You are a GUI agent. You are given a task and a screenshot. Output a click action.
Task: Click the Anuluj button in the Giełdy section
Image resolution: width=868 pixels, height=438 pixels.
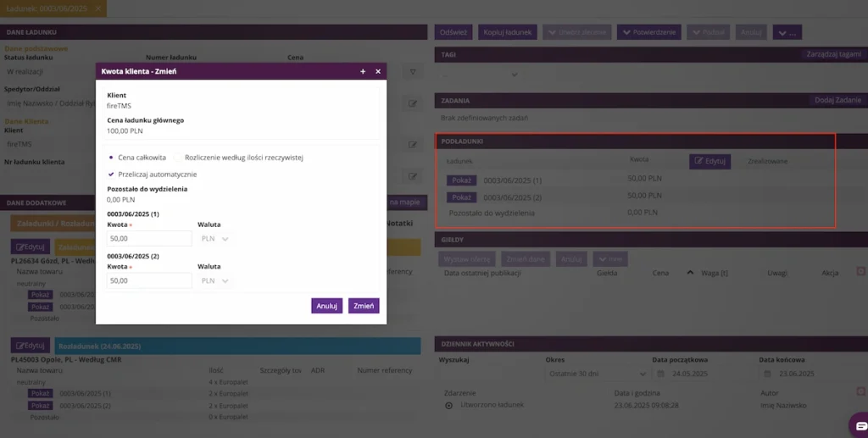570,259
